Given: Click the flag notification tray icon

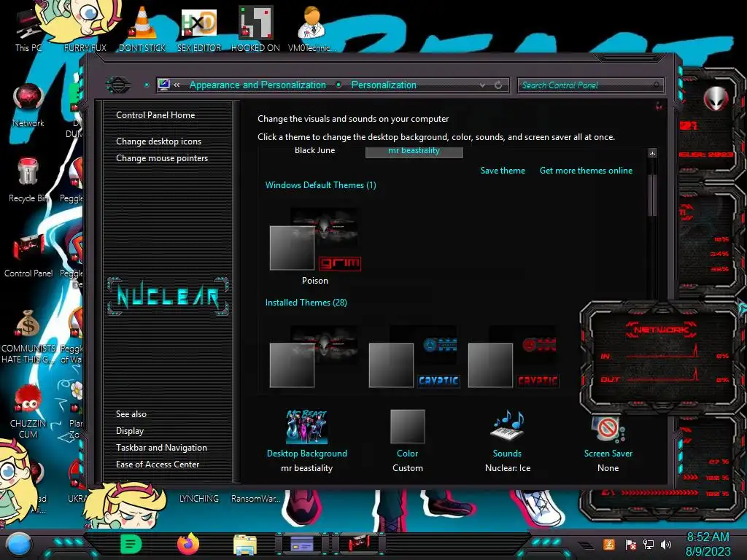Looking at the screenshot, I should click(631, 544).
